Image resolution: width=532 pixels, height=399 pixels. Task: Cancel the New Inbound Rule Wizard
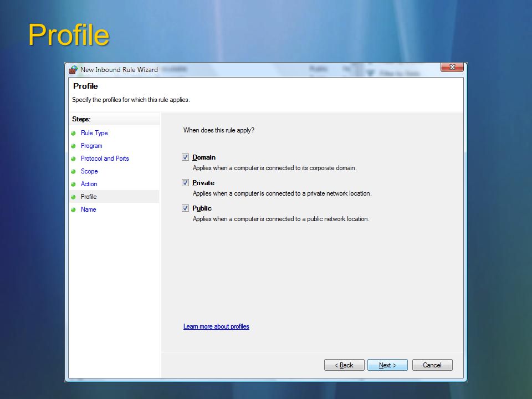coord(432,365)
